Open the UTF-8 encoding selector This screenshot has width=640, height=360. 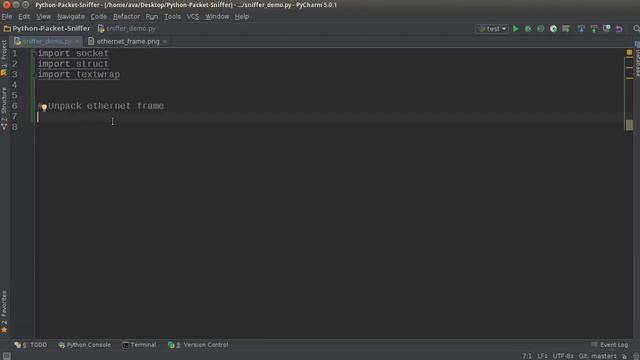pyautogui.click(x=563, y=356)
